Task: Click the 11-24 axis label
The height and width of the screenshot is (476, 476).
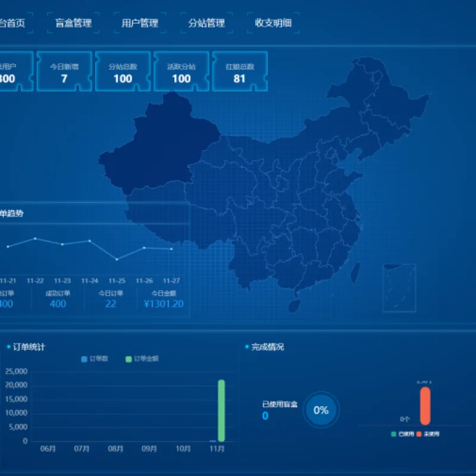Action: point(90,281)
